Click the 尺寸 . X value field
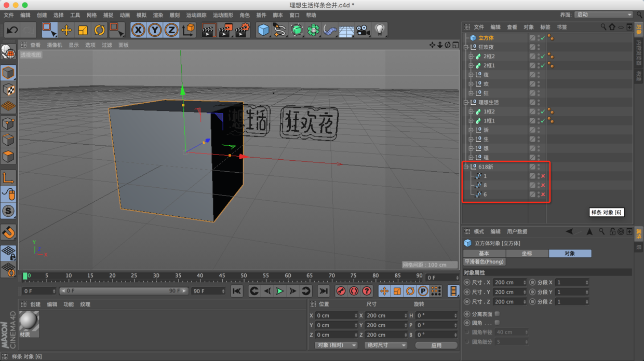The height and width of the screenshot is (361, 644). tap(510, 283)
